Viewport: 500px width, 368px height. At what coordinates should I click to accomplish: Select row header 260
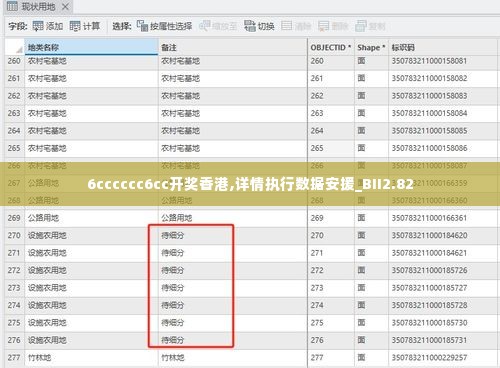[14, 61]
